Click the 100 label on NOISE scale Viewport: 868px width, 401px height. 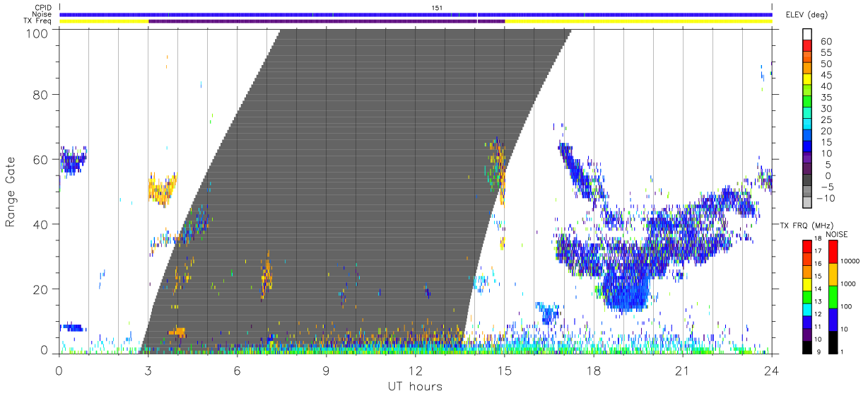pos(847,307)
